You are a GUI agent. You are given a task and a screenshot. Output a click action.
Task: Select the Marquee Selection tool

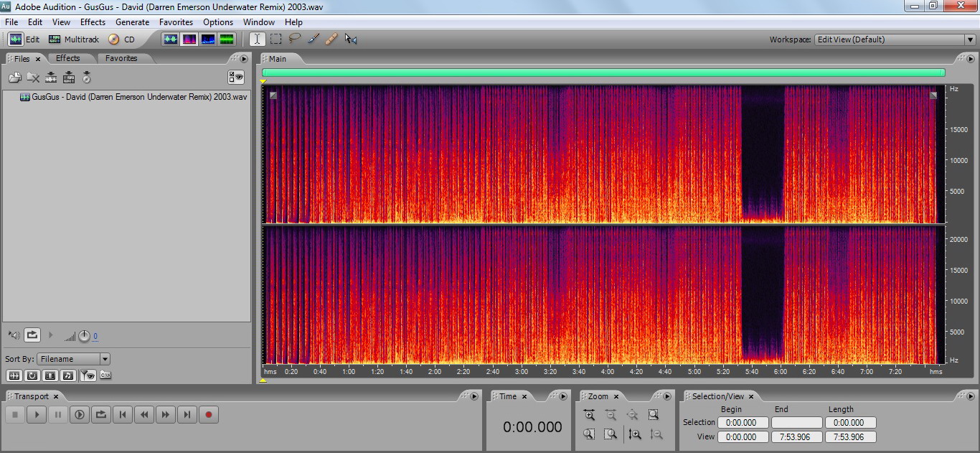pyautogui.click(x=275, y=39)
